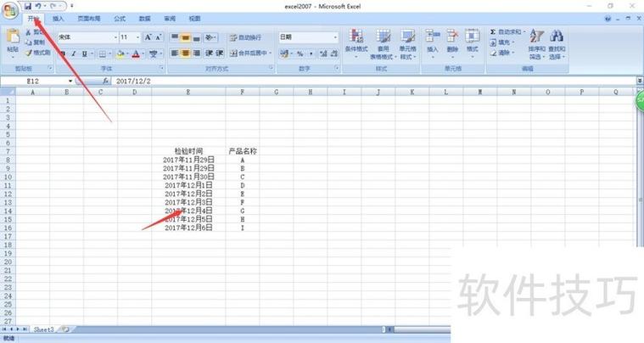The image size is (644, 343).
Task: Toggle italic formatting
Action: tap(74, 53)
